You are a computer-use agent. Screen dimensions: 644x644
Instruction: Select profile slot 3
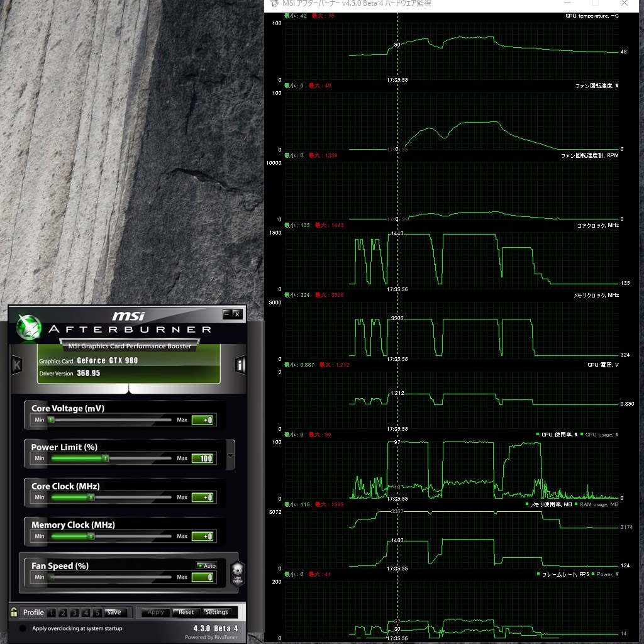[x=74, y=613]
